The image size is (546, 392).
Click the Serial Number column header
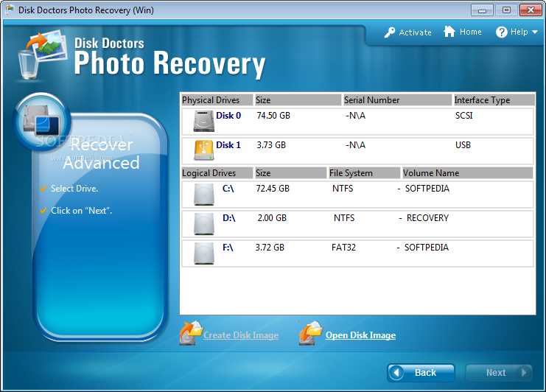point(397,100)
